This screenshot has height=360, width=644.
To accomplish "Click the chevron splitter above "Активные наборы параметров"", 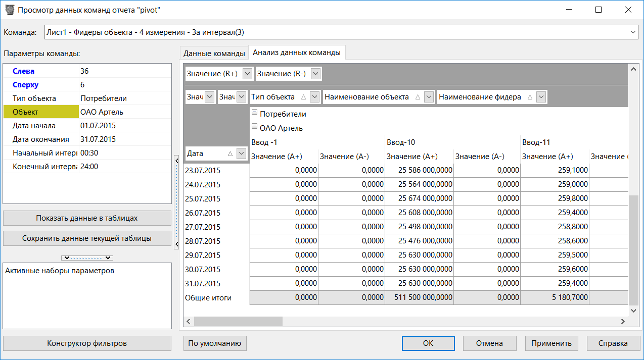I will click(x=86, y=258).
